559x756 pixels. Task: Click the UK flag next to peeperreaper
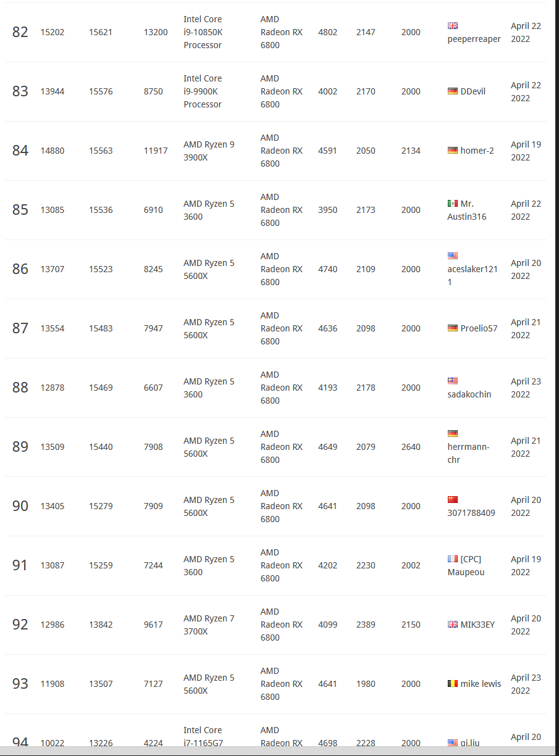pyautogui.click(x=453, y=26)
